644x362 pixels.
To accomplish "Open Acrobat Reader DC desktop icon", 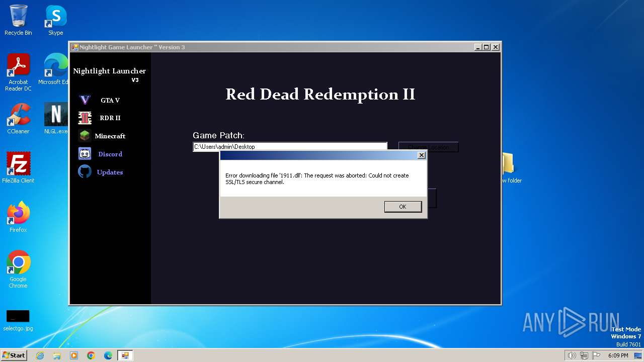I will coord(18,73).
